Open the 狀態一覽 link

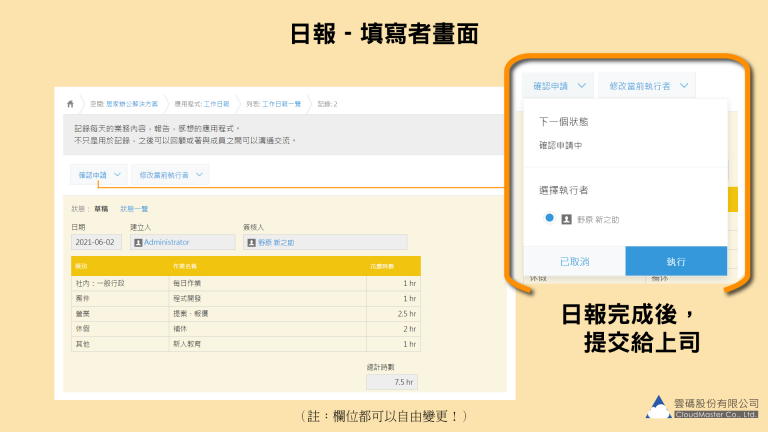(x=134, y=208)
